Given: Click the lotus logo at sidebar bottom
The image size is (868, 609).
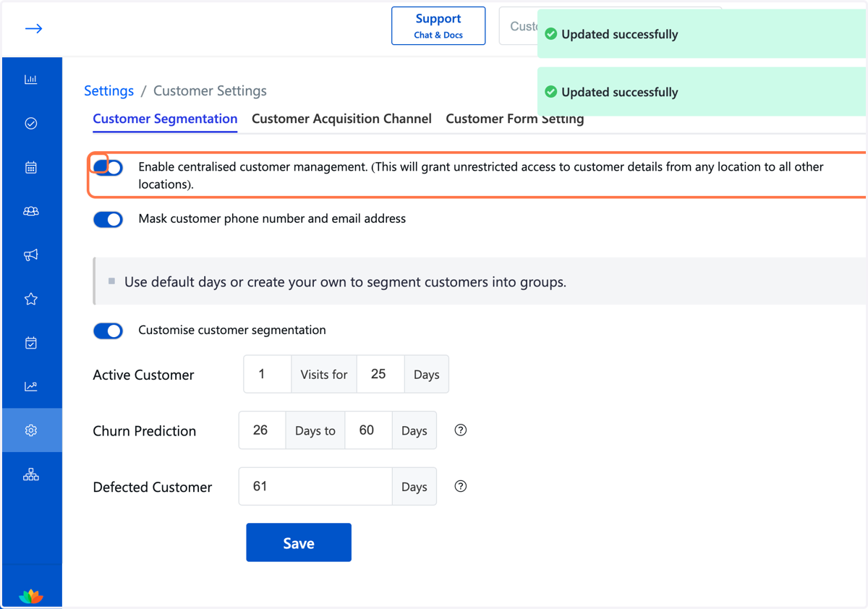Looking at the screenshot, I should coord(31,595).
